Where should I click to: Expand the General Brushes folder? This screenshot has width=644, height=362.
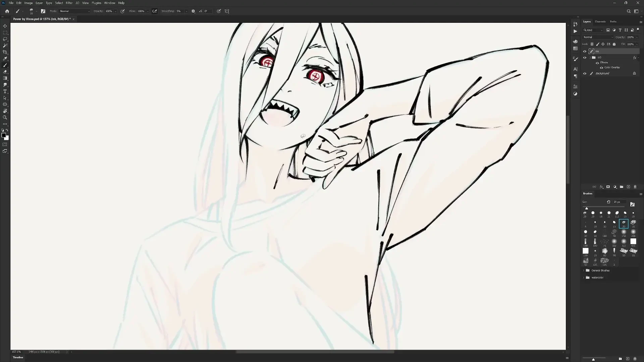click(x=584, y=270)
